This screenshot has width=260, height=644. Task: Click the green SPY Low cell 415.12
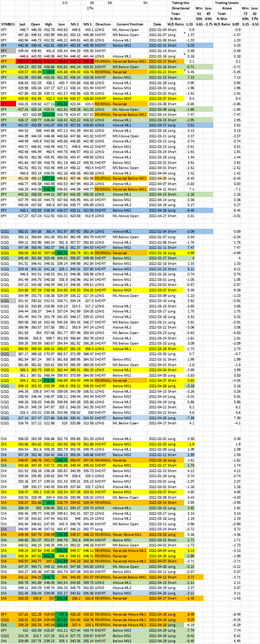pyautogui.click(x=62, y=104)
